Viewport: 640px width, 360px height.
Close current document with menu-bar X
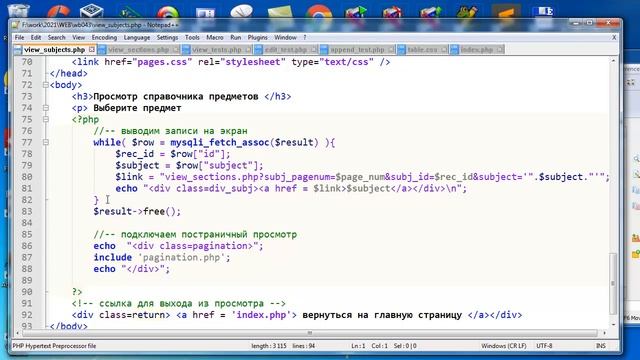614,37
